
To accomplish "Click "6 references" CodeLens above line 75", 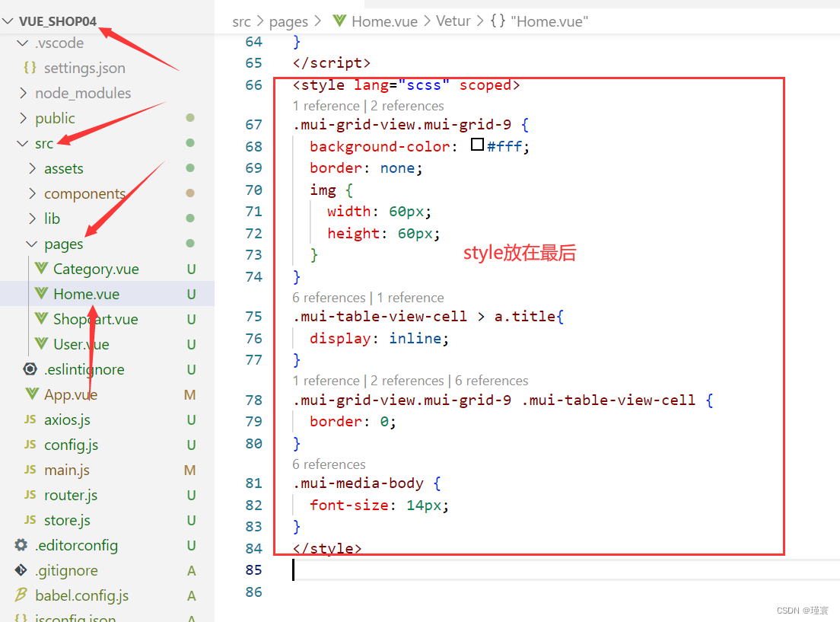I will [x=329, y=298].
